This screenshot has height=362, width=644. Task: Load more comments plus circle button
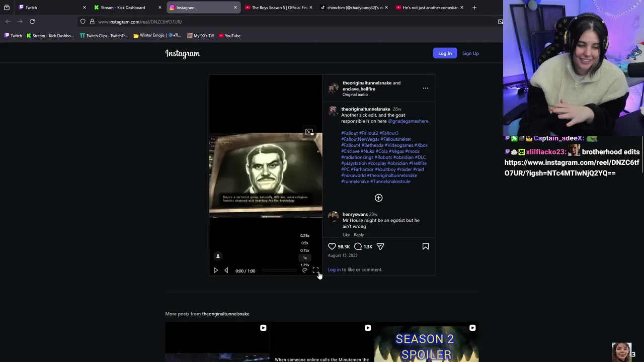click(x=378, y=198)
